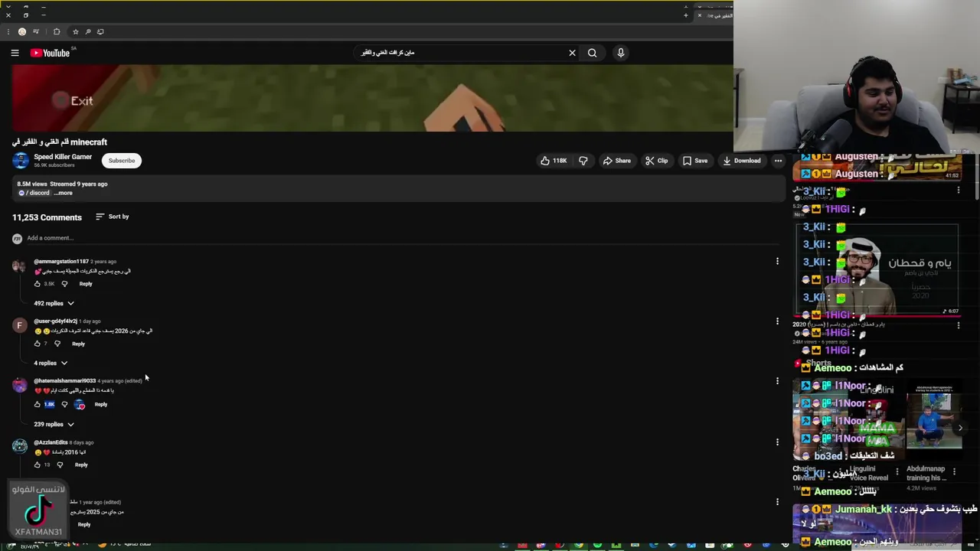Screen dimensions: 980x551
Task: Open Sort by comments dropdown
Action: tap(112, 217)
